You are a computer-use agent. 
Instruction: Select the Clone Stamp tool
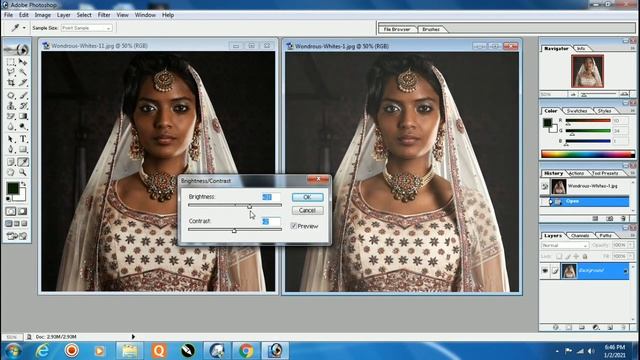click(11, 106)
